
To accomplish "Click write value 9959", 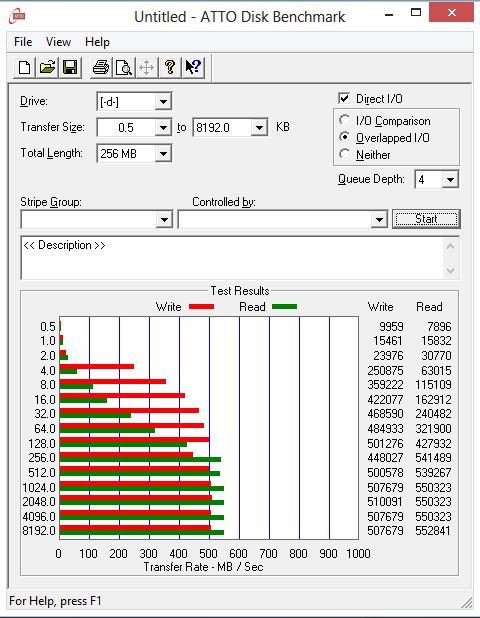I will pyautogui.click(x=391, y=327).
